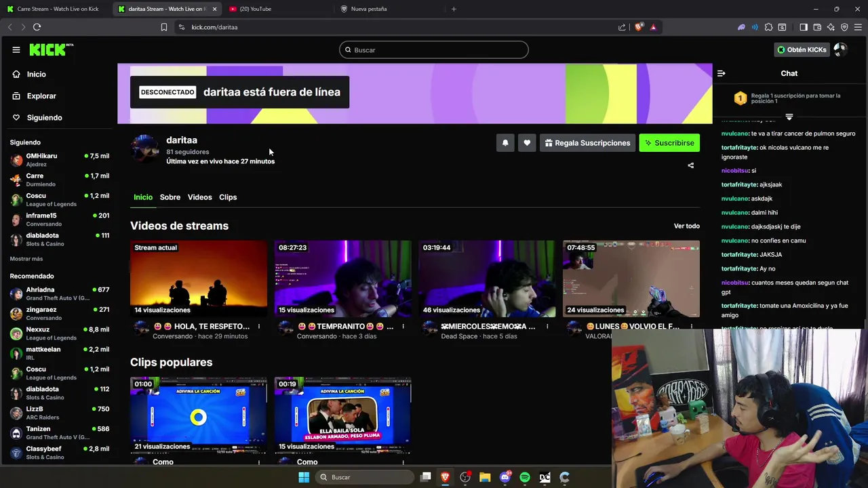Switch to the YouTube browser tab
868x488 pixels.
pos(278,9)
